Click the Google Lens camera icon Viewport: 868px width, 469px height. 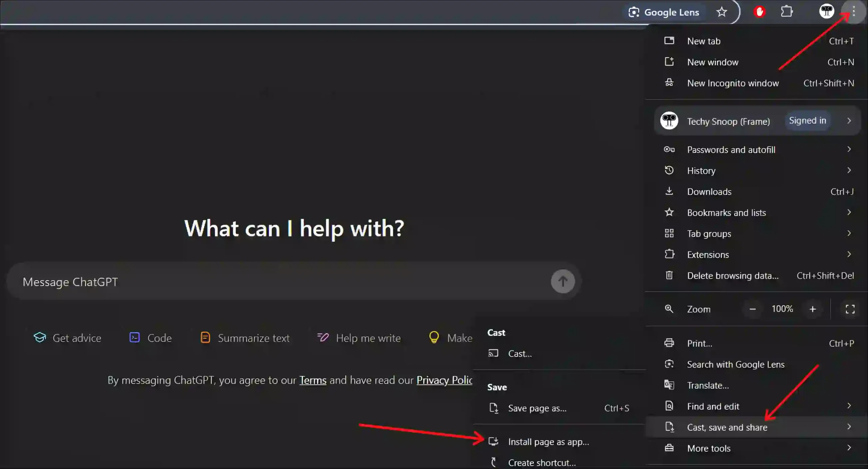(x=633, y=12)
